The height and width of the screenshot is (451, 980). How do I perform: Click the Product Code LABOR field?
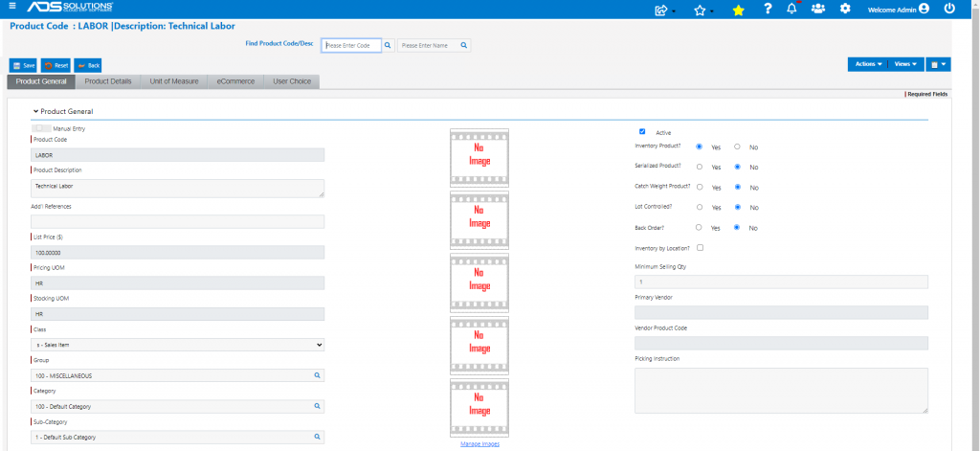pyautogui.click(x=177, y=154)
